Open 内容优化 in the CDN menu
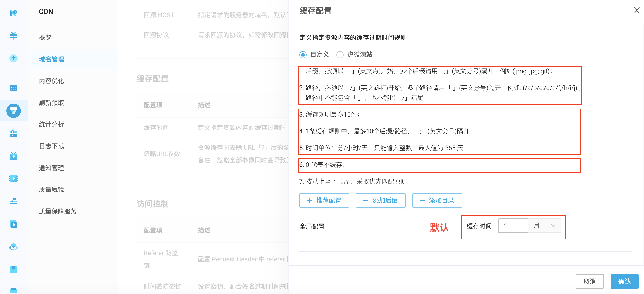The height and width of the screenshot is (294, 644). (x=51, y=81)
